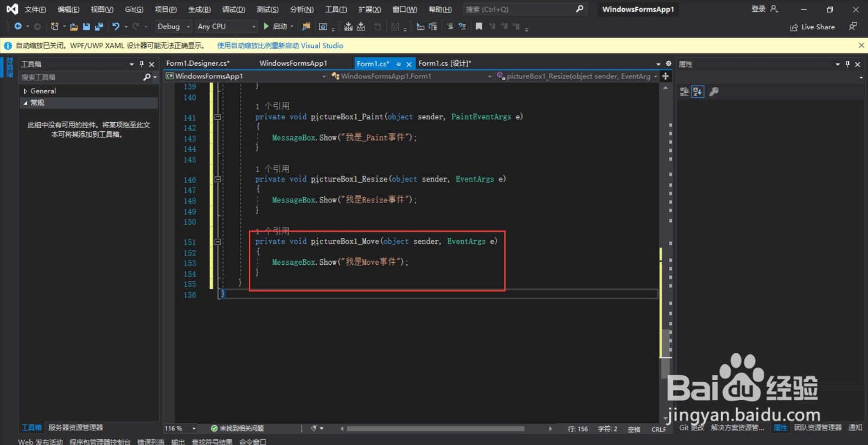Open the Properties object selector dropdown

tap(861, 78)
